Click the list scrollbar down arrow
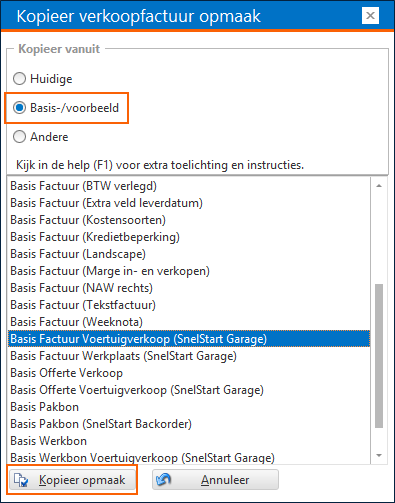Viewport: 395px width, 503px height. 379,455
